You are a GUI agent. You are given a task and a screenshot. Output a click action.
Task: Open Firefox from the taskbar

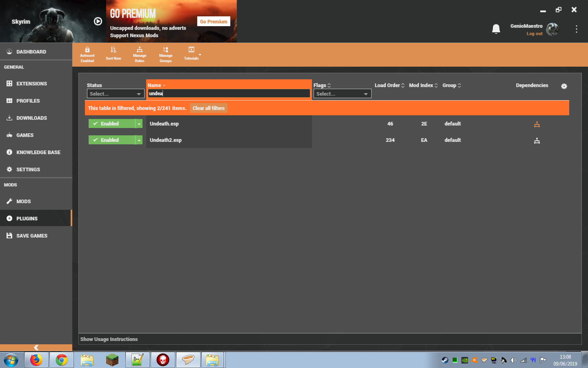tap(36, 360)
